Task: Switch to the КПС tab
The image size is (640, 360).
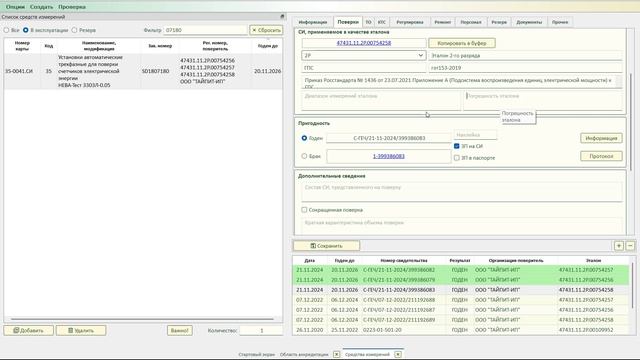Action: (382, 22)
